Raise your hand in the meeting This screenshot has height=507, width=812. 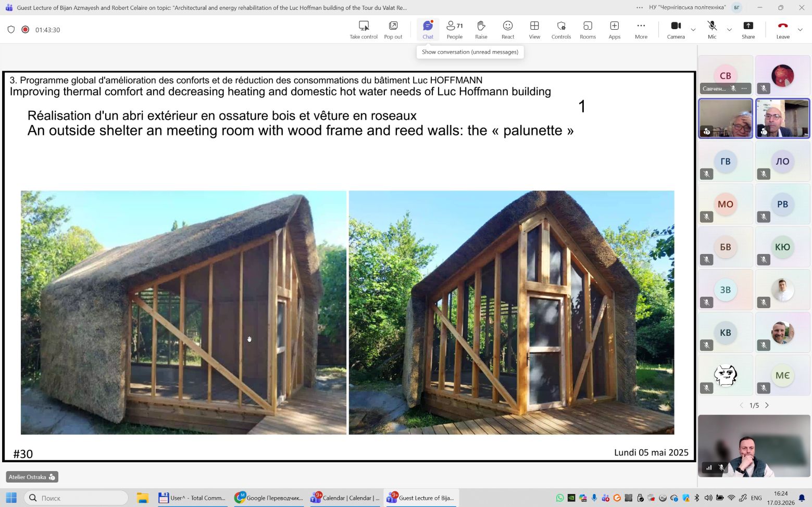481,30
